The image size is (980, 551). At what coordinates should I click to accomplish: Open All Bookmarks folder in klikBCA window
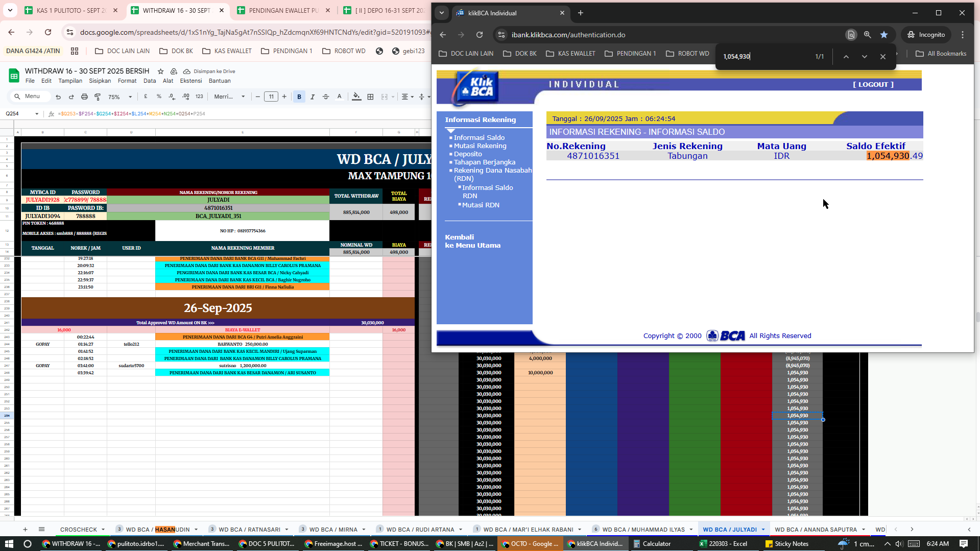(x=941, y=54)
